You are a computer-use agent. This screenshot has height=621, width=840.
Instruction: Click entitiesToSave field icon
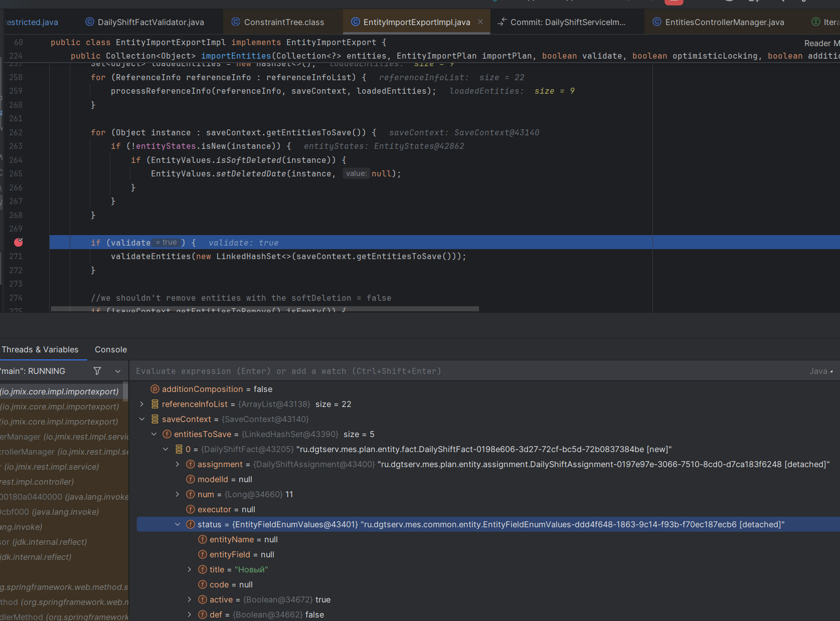click(x=167, y=434)
